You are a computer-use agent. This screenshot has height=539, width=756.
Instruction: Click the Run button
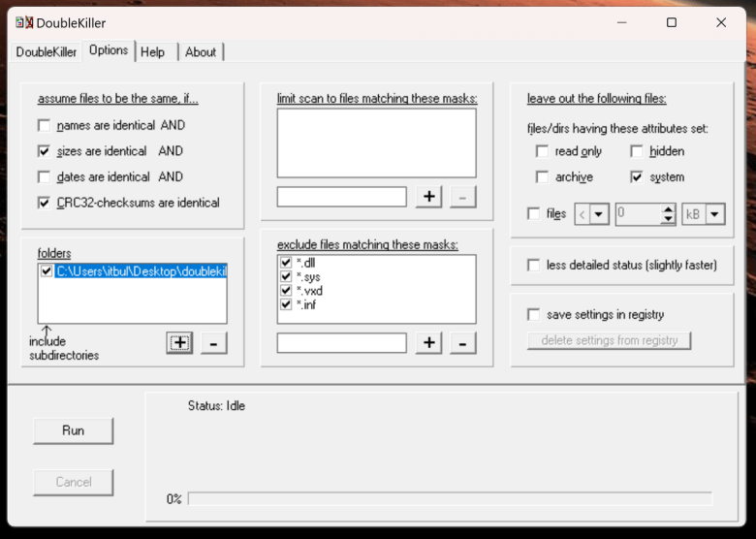[x=74, y=430]
